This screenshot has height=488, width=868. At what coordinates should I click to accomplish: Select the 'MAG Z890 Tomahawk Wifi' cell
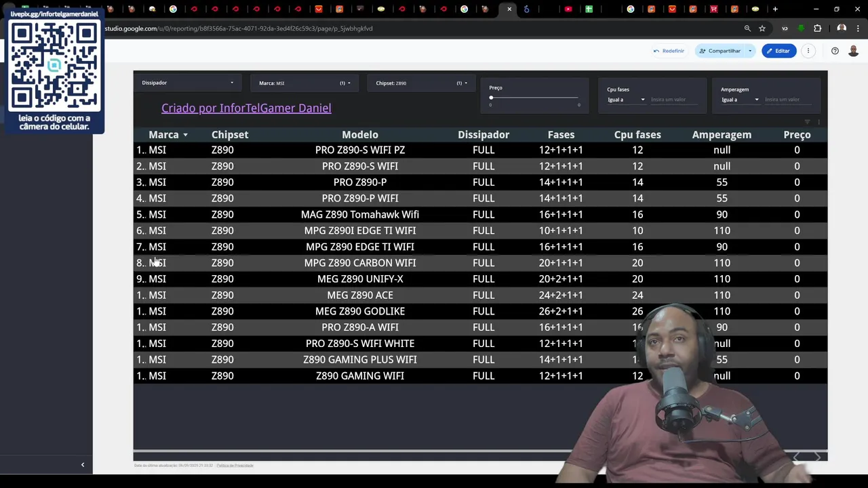coord(360,215)
